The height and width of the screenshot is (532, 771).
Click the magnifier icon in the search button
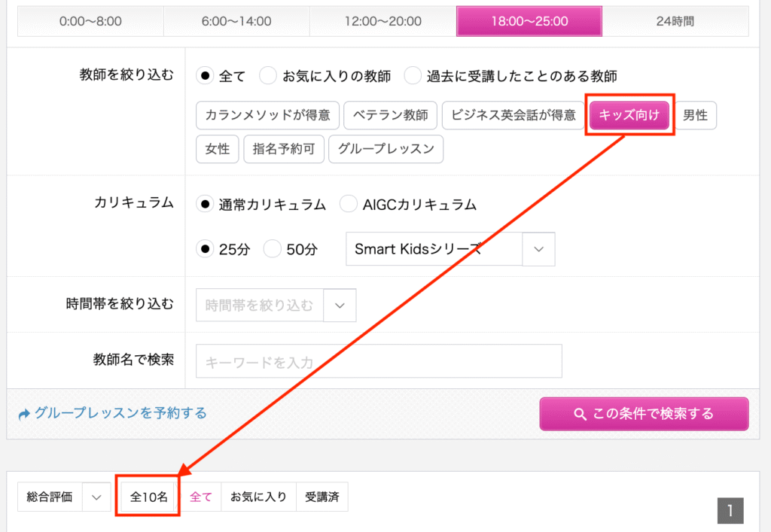[x=580, y=414]
